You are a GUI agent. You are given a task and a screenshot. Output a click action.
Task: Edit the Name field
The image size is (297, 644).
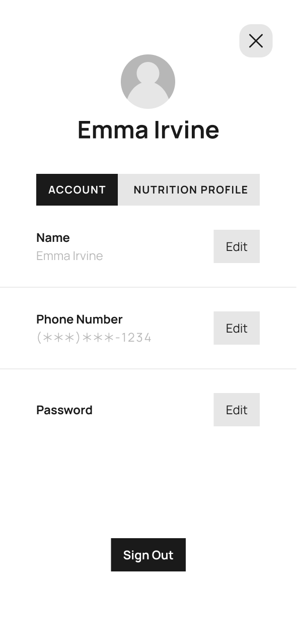(237, 246)
